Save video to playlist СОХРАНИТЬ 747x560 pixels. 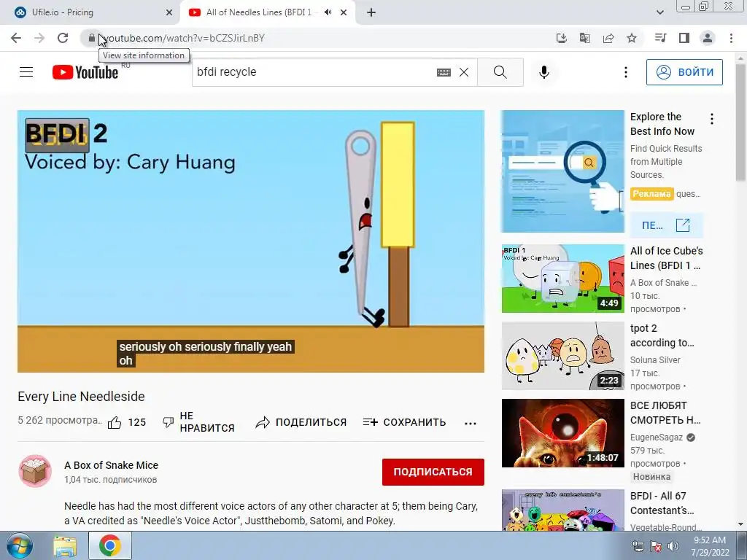pos(404,422)
